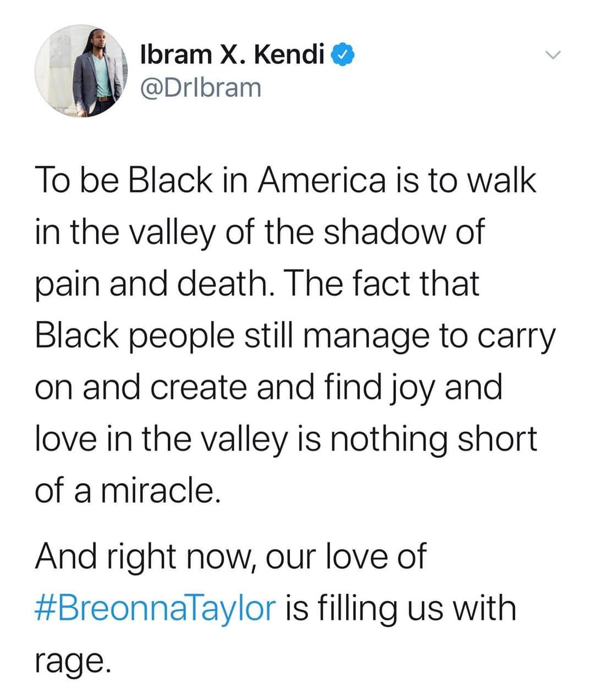Click the word "joy" in the tweet
Viewport: 594px width, 700px height.
tap(409, 388)
